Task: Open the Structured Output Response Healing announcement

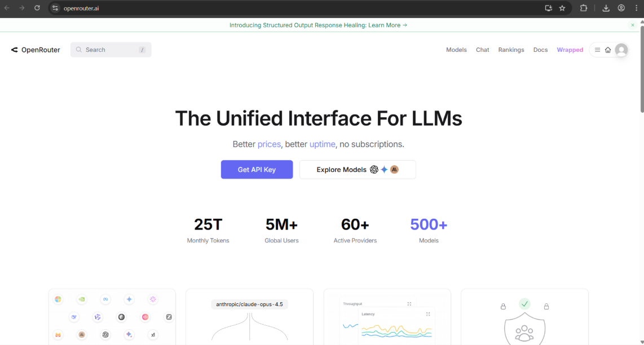Action: point(318,25)
